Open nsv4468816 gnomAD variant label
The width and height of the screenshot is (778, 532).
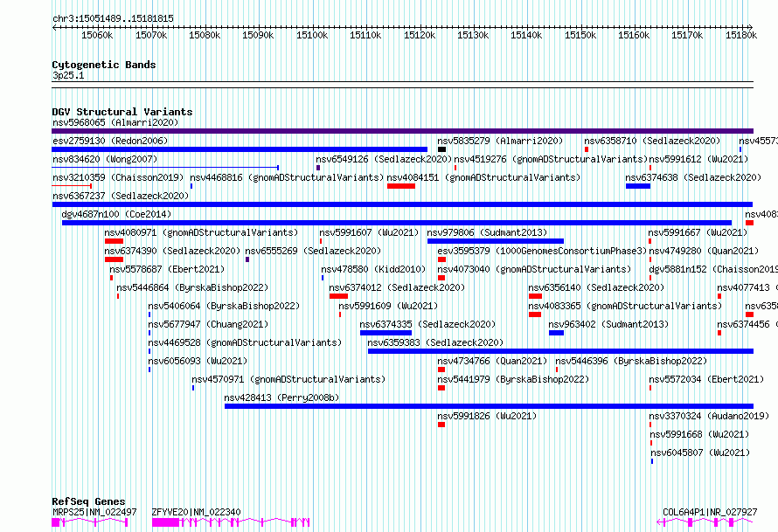(287, 177)
